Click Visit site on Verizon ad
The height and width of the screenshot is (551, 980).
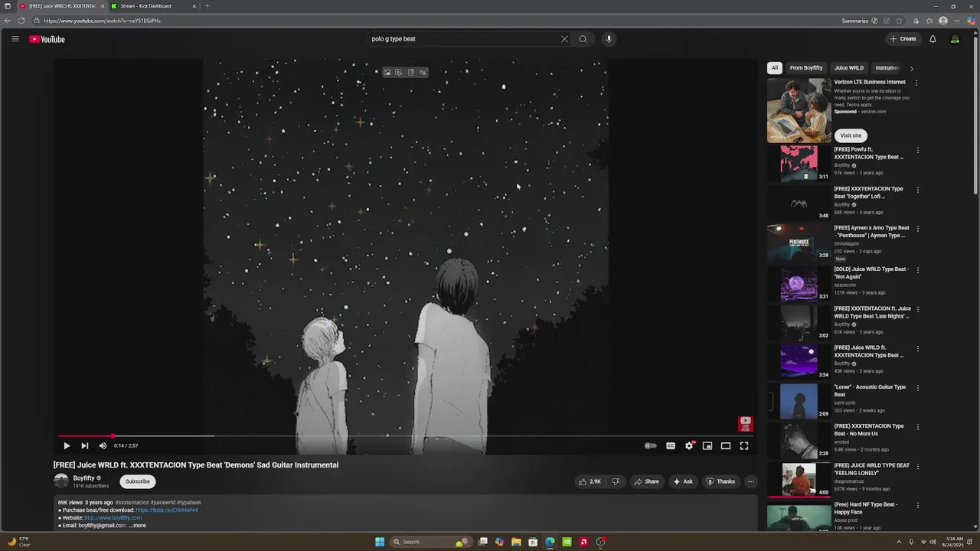click(851, 135)
